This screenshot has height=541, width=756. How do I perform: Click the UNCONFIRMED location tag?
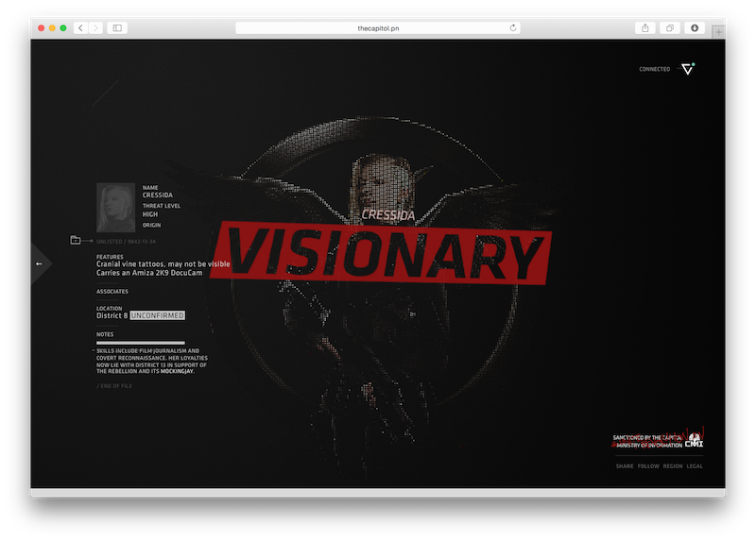coord(157,315)
